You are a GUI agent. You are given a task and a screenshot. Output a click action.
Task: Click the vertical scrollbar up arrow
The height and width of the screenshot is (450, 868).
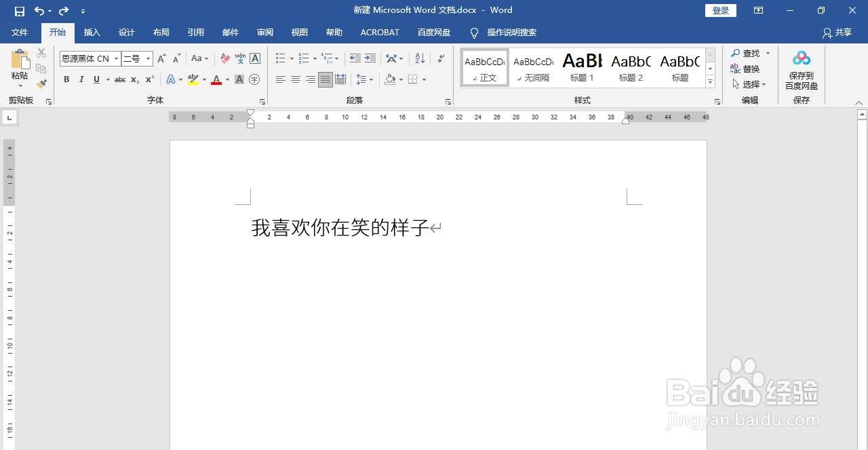(862, 115)
